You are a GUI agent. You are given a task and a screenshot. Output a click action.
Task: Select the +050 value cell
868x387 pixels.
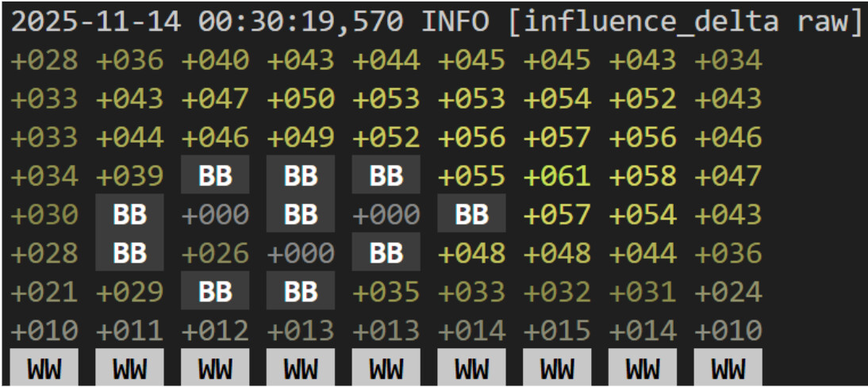click(301, 99)
